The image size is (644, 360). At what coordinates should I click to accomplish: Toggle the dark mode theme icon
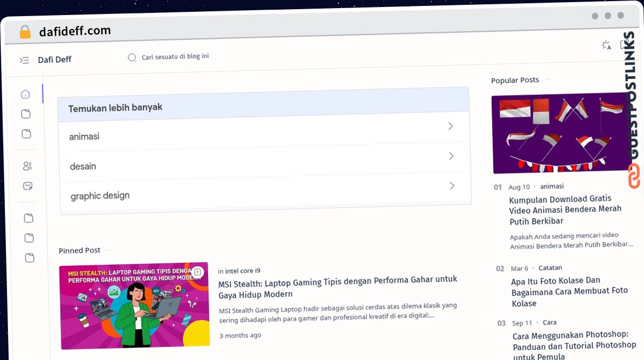(606, 46)
